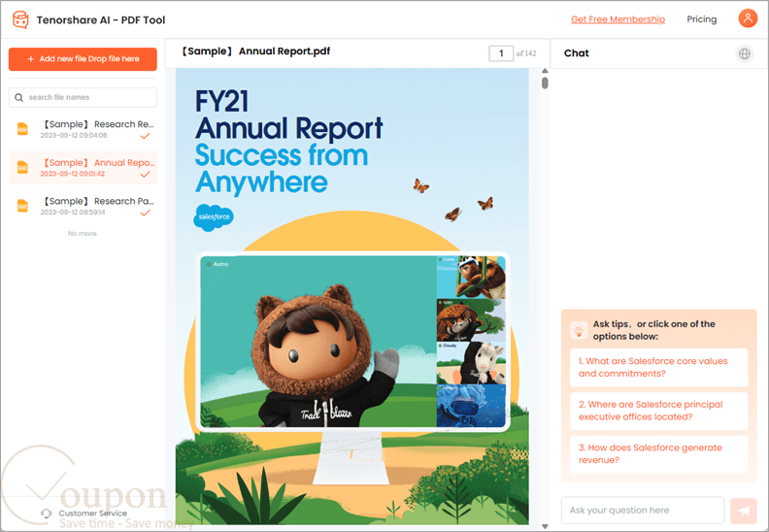The width and height of the screenshot is (769, 532).
Task: Click the scroll up arrow of PDF viewer
Action: [x=545, y=71]
